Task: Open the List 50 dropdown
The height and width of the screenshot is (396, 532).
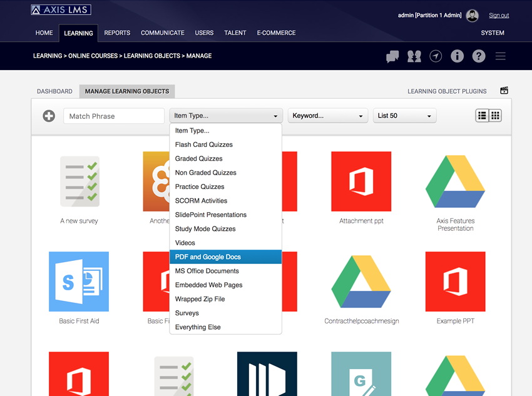Action: [404, 116]
